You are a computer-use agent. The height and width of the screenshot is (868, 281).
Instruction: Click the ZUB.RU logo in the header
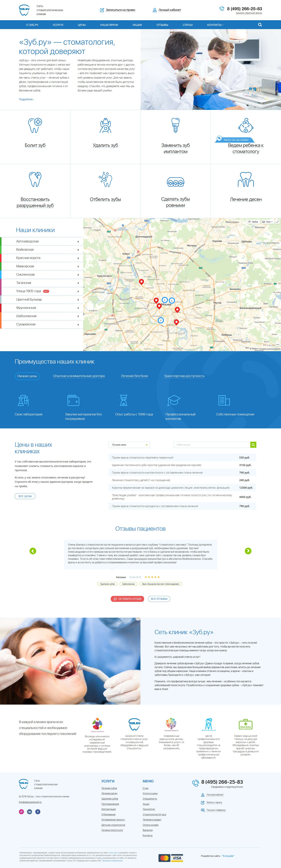[x=24, y=10]
